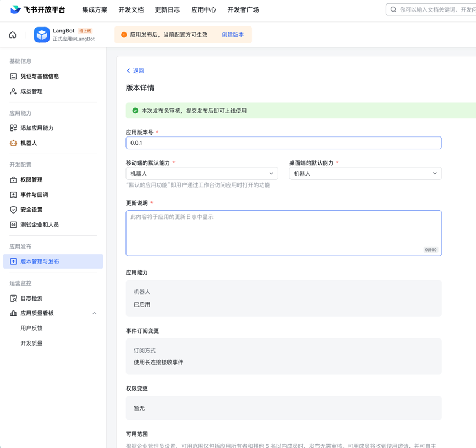The image size is (476, 448).
Task: Click the LangBot app name
Action: tap(63, 31)
